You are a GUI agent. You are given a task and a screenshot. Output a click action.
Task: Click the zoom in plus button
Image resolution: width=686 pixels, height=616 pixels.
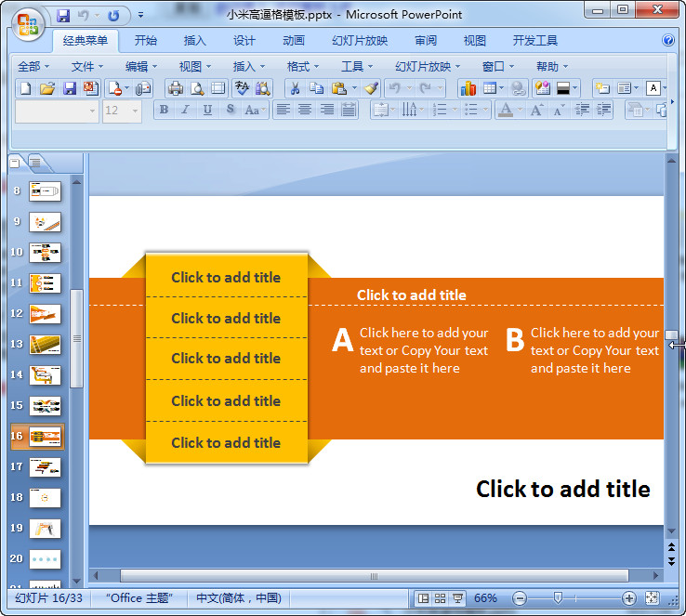[x=629, y=598]
